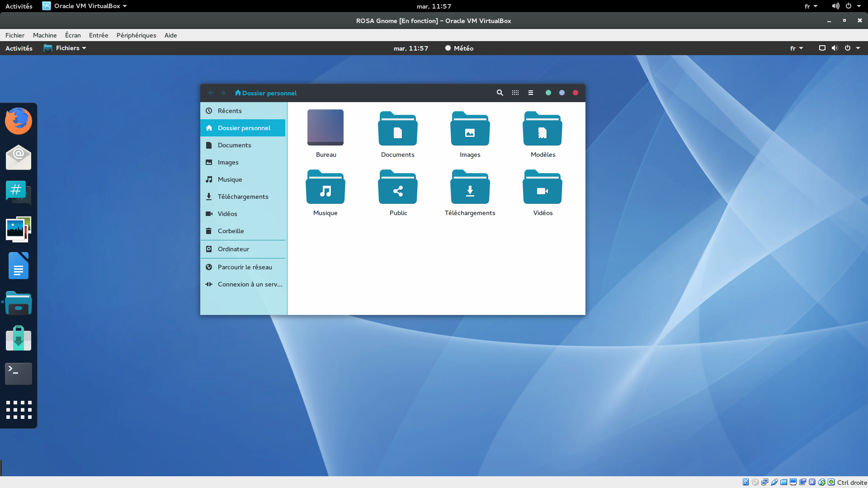This screenshot has width=868, height=488.
Task: Click the guest Activités button
Action: [x=19, y=48]
